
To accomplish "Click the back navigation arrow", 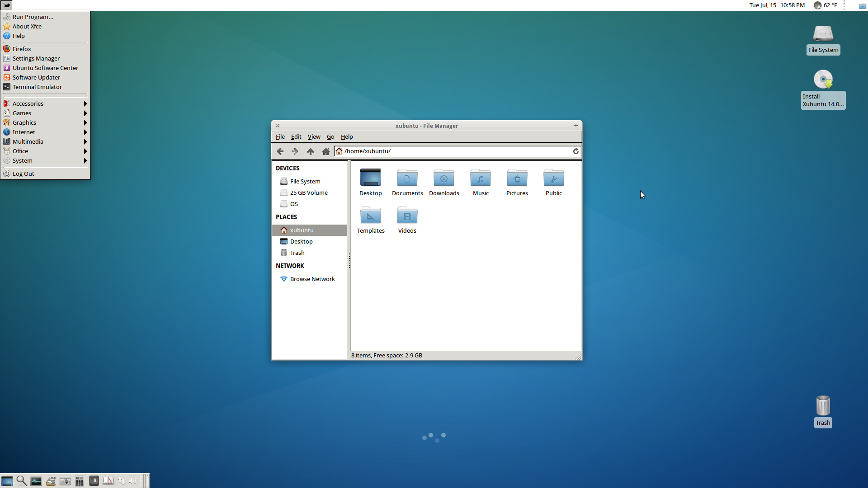I will [x=280, y=151].
